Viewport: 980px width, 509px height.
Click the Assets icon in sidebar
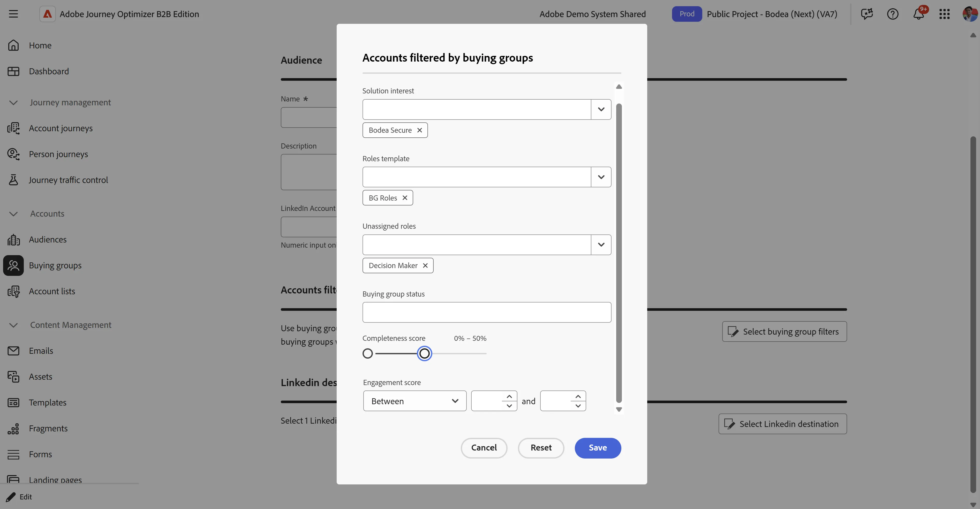click(13, 377)
